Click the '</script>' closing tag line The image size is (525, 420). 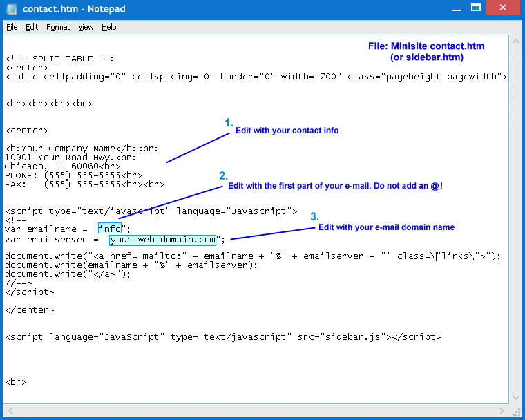tap(30, 292)
